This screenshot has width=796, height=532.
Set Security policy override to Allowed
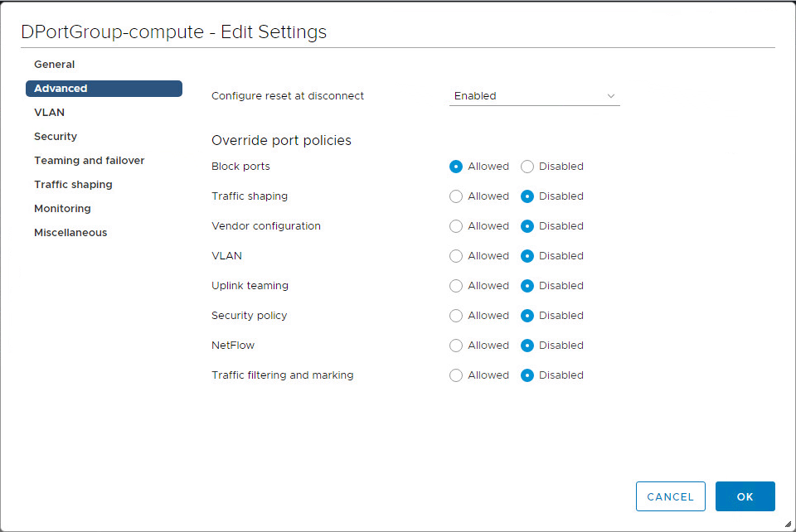click(456, 316)
